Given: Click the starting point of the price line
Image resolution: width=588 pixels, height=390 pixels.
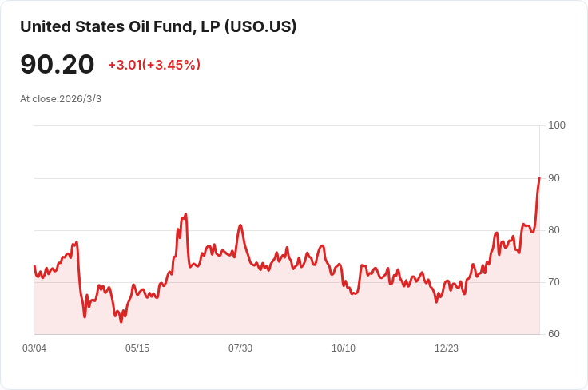Looking at the screenshot, I should click(x=34, y=266).
